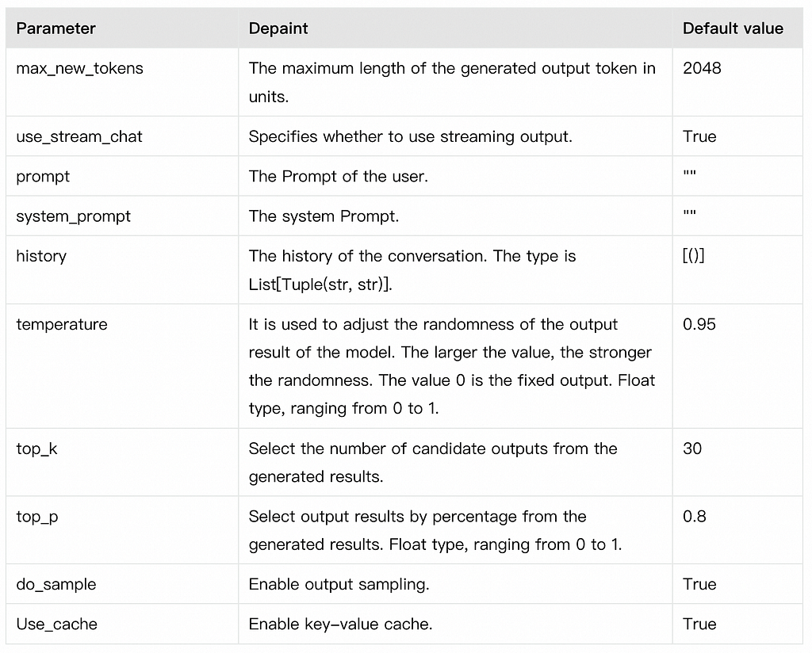The width and height of the screenshot is (812, 653).
Task: Click the Use_cache parameter name
Action: 57,624
